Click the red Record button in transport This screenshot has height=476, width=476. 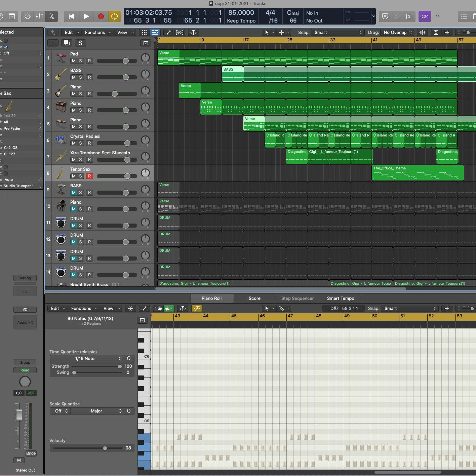pyautogui.click(x=101, y=17)
